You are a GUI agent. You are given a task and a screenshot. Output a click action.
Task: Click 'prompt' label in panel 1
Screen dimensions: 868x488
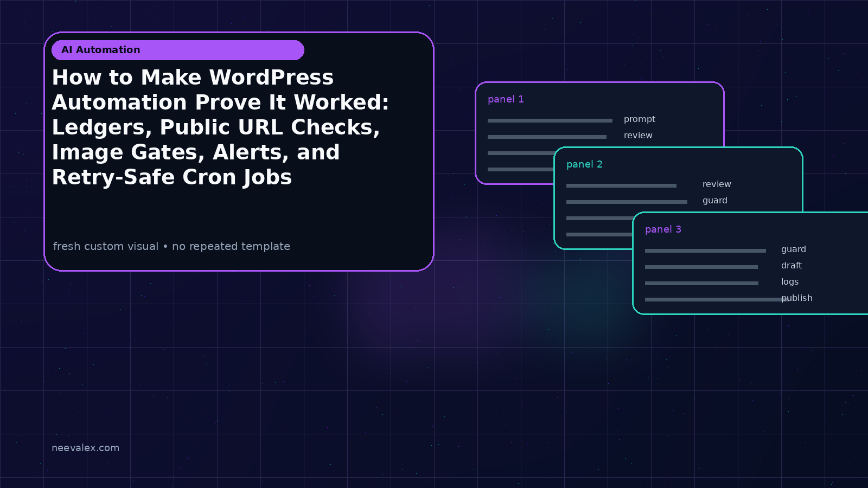[640, 119]
